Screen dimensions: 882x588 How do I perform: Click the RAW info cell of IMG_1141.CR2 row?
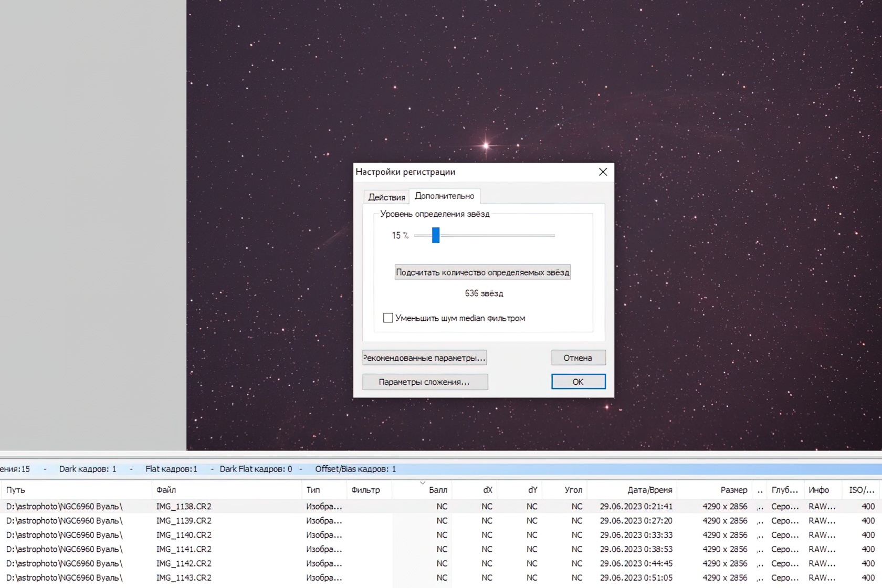pyautogui.click(x=822, y=549)
